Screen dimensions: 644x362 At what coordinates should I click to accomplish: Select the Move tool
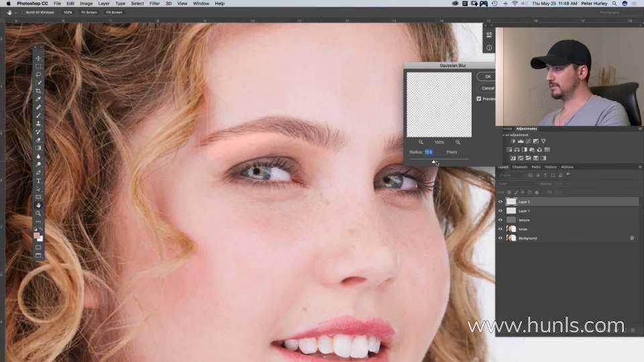pyautogui.click(x=38, y=58)
